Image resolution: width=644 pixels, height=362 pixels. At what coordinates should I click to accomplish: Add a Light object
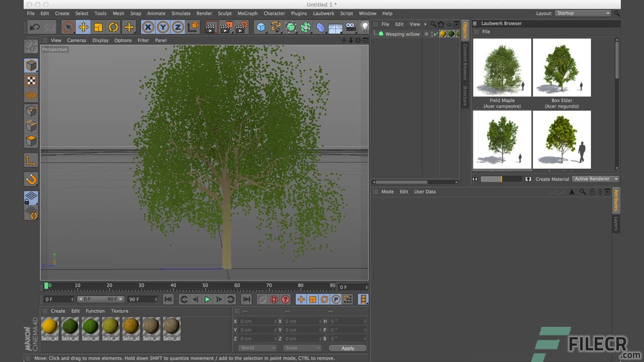click(364, 27)
